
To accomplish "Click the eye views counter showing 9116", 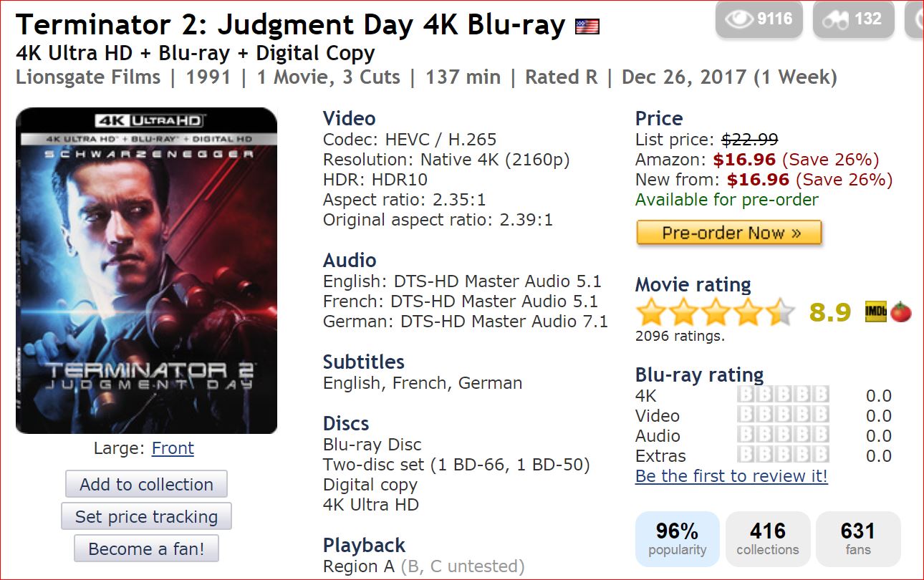I will [761, 19].
